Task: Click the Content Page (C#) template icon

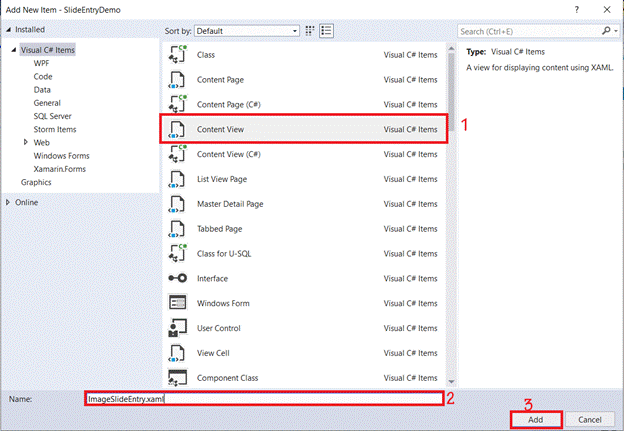Action: point(177,104)
